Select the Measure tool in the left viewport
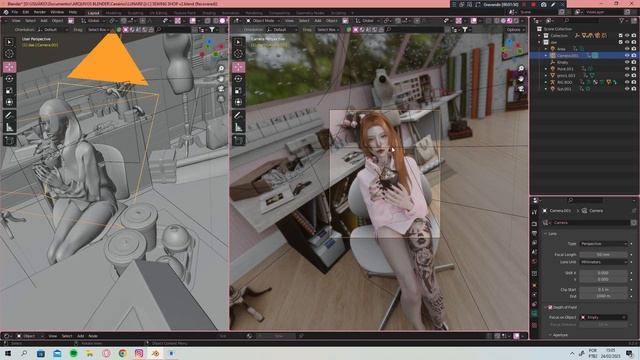This screenshot has height=360, width=640. pos(9,127)
